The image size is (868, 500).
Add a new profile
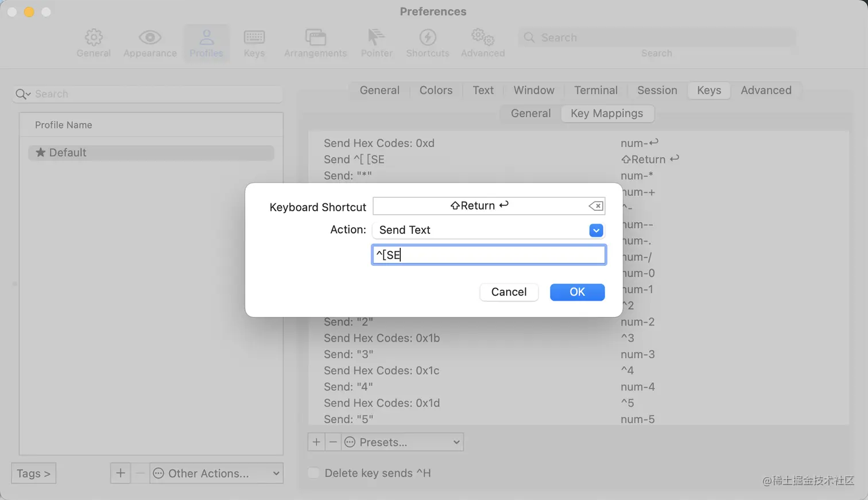[121, 473]
